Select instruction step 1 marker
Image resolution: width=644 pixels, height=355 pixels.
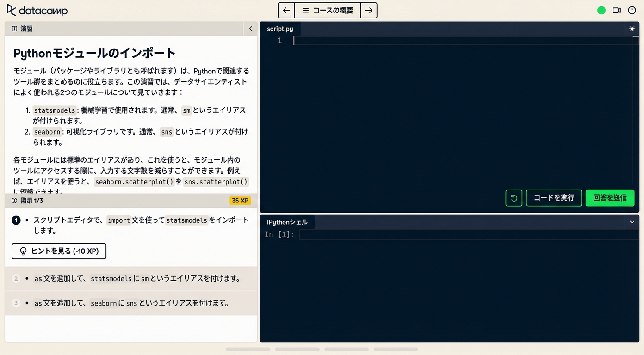pos(16,220)
